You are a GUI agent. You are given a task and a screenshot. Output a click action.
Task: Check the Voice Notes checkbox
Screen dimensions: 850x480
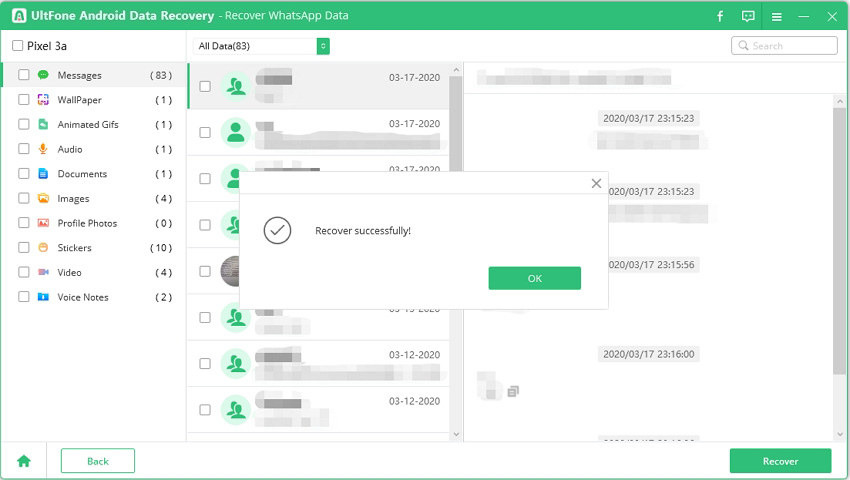[x=24, y=297]
